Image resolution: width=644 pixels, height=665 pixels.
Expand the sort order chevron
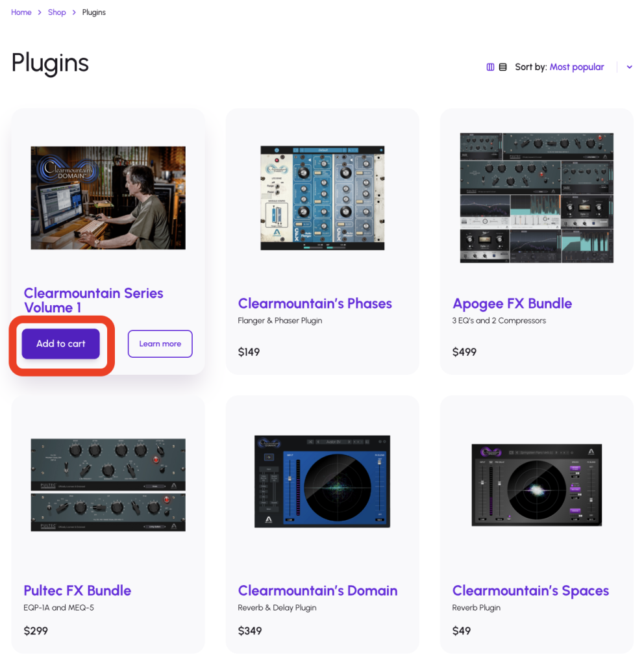click(629, 67)
